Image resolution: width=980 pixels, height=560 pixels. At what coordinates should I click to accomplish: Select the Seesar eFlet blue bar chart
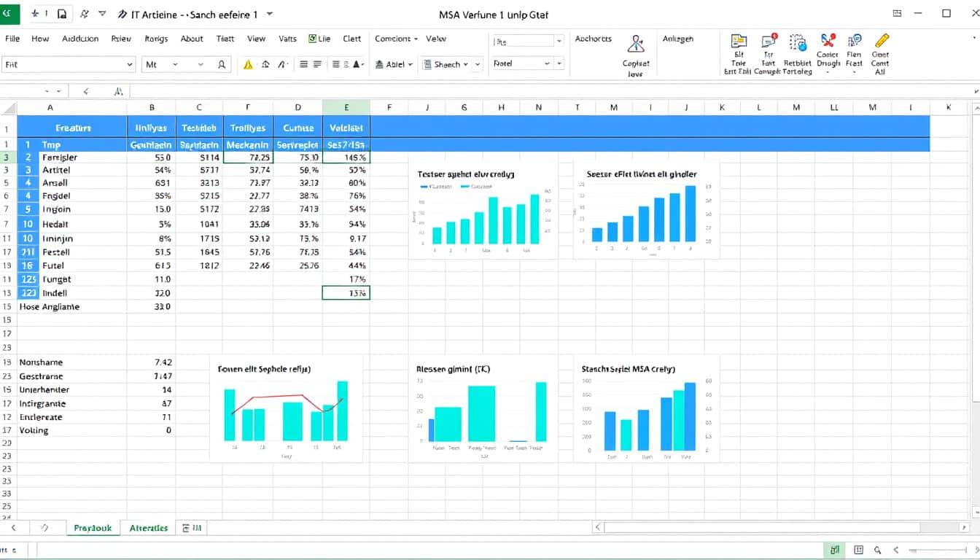click(x=647, y=210)
